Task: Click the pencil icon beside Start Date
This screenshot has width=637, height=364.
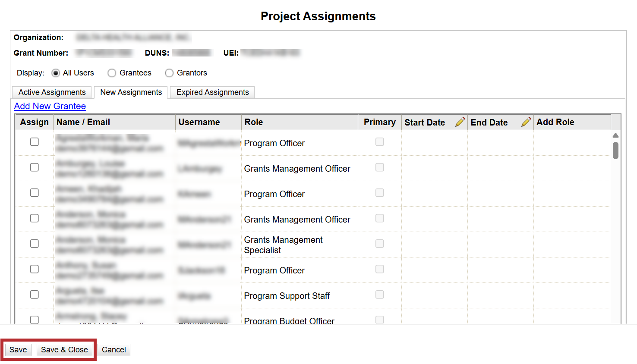Action: coord(460,122)
